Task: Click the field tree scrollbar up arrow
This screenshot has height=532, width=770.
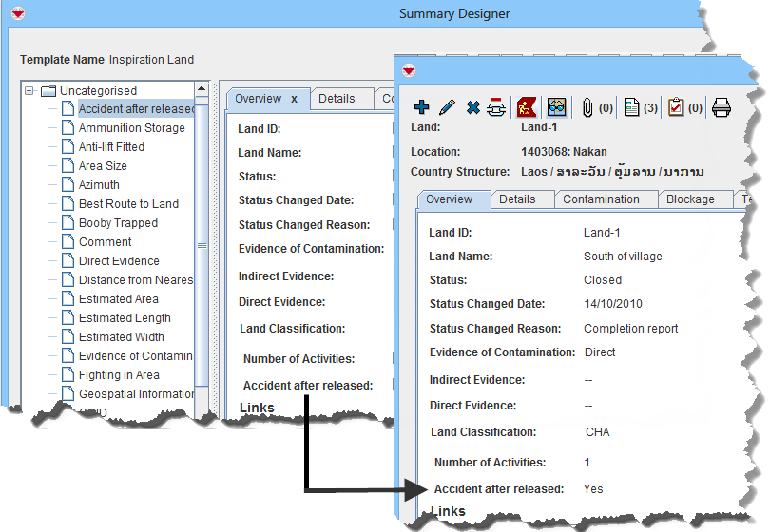Action: [x=202, y=88]
